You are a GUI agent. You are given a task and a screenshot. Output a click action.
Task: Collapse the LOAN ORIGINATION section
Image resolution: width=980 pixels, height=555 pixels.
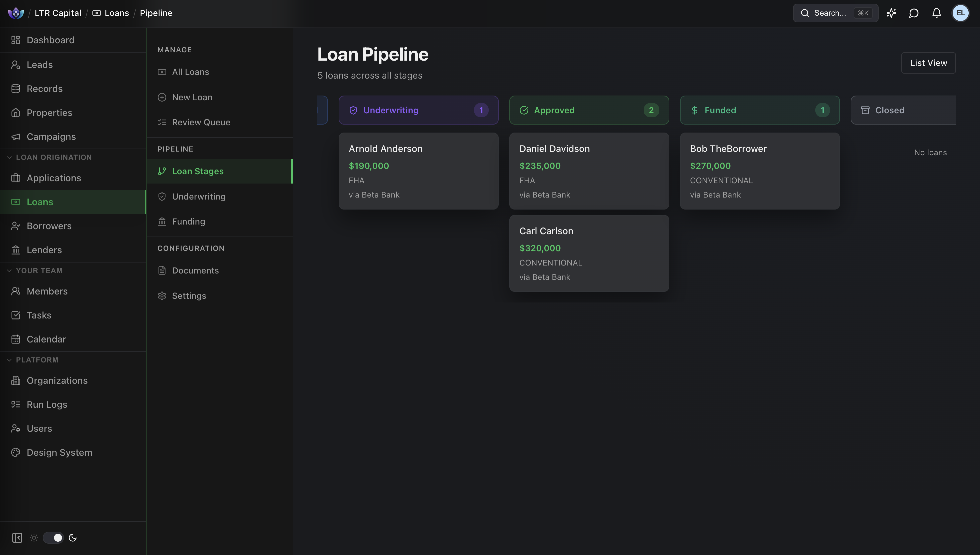click(9, 157)
